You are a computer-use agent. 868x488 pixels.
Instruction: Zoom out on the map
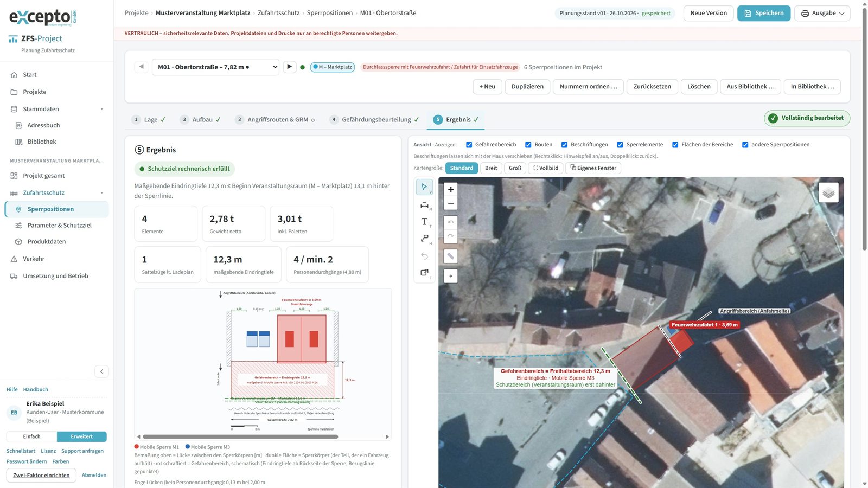[451, 203]
